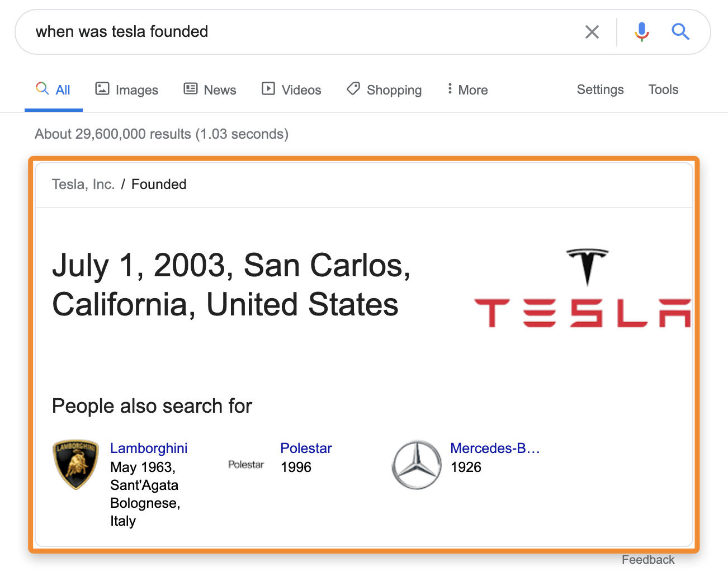Clear the search query with X icon
This screenshot has width=728, height=585.
[592, 32]
